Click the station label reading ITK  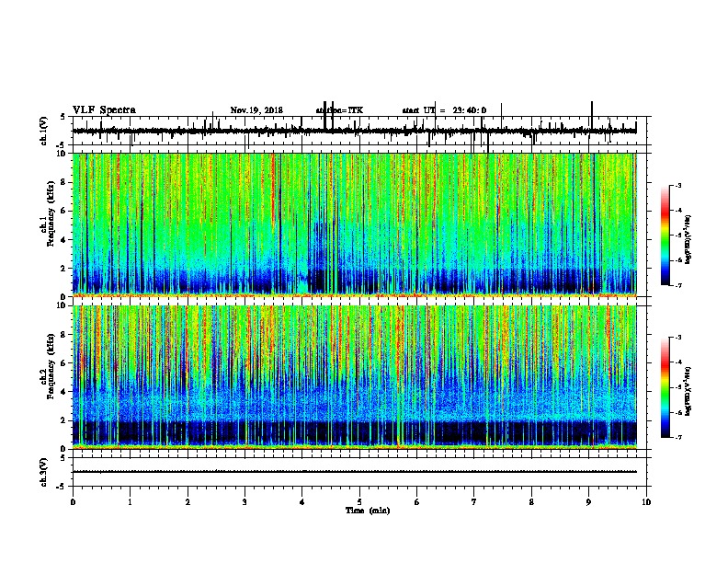pos(339,110)
